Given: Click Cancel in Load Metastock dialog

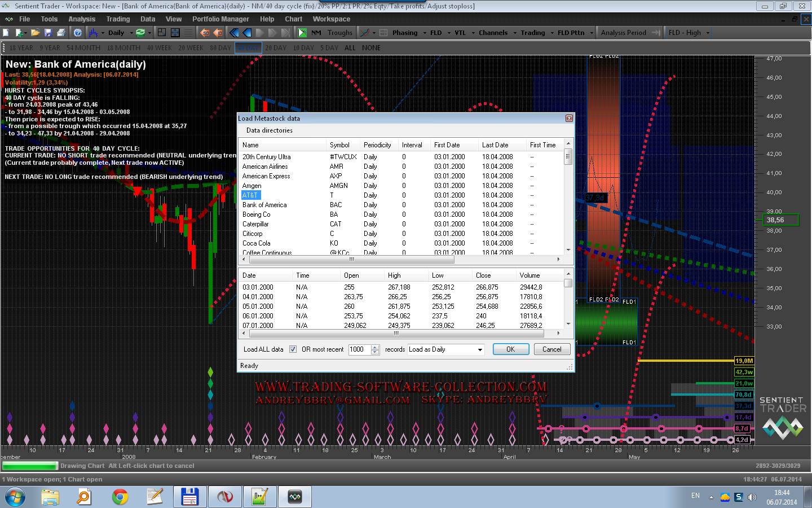Looking at the screenshot, I should pyautogui.click(x=551, y=349).
